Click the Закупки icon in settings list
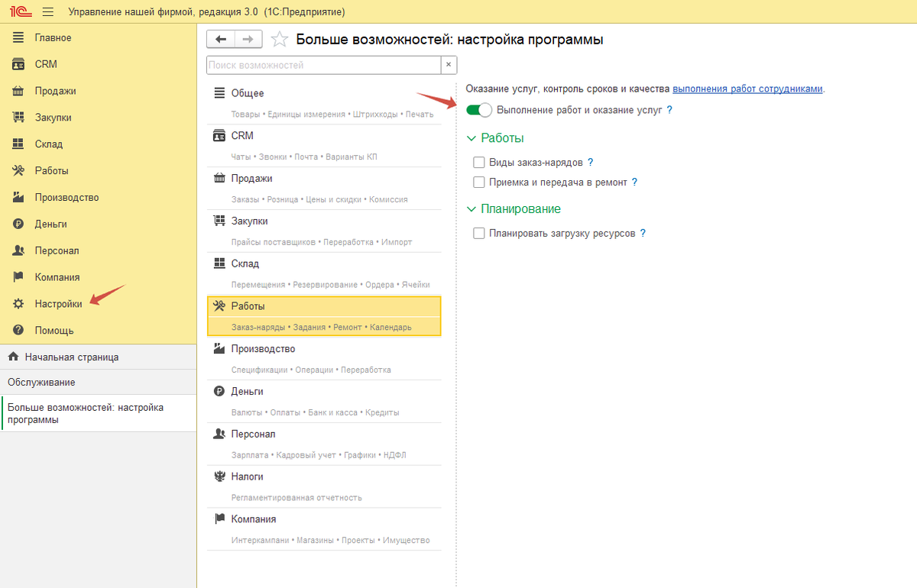Screen dimensions: 917x588 219,221
